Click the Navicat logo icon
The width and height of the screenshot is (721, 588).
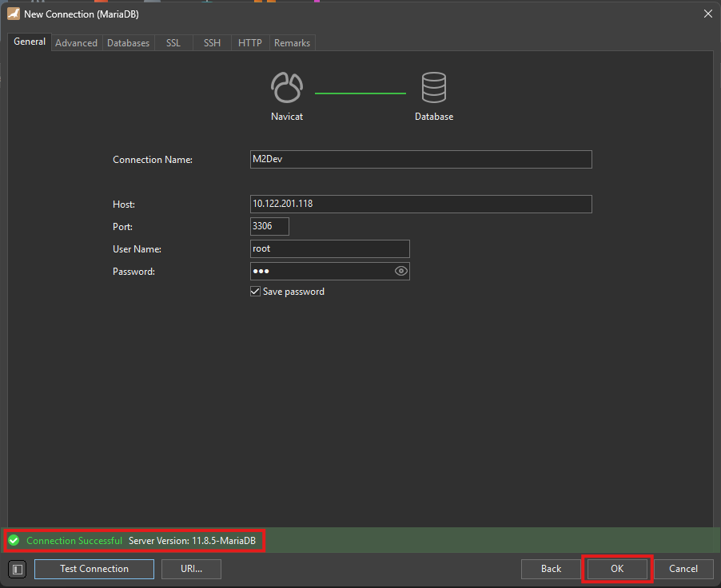[x=287, y=87]
